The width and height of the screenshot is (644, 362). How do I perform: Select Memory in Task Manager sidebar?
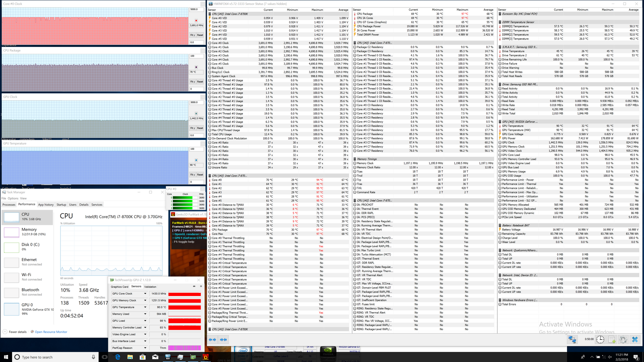[28, 232]
